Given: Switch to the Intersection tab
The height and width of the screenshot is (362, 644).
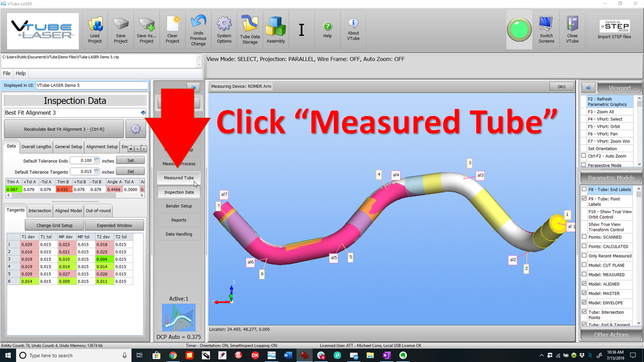Looking at the screenshot, I should coord(40,211).
